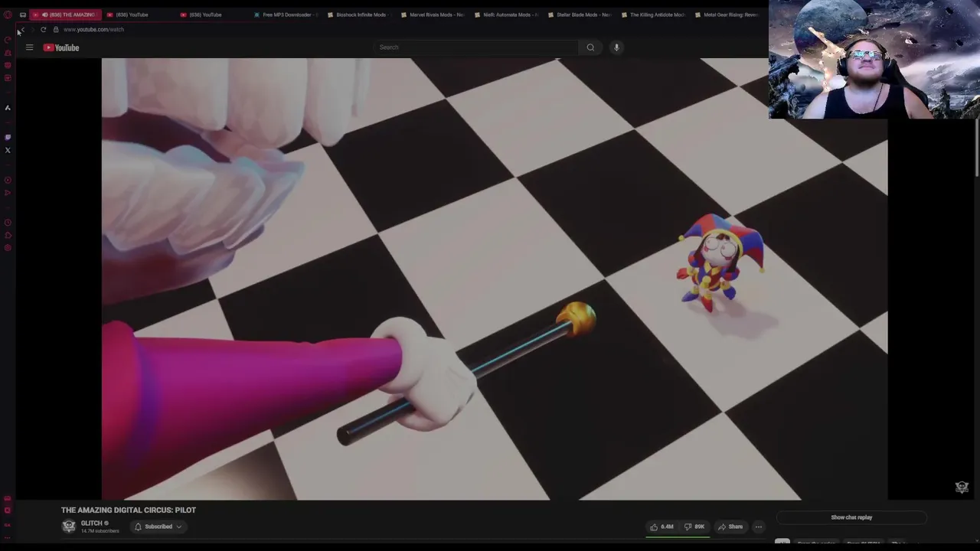Switch to Stellar Blade Mods tab
Screen dimensions: 980x551
pyautogui.click(x=581, y=15)
